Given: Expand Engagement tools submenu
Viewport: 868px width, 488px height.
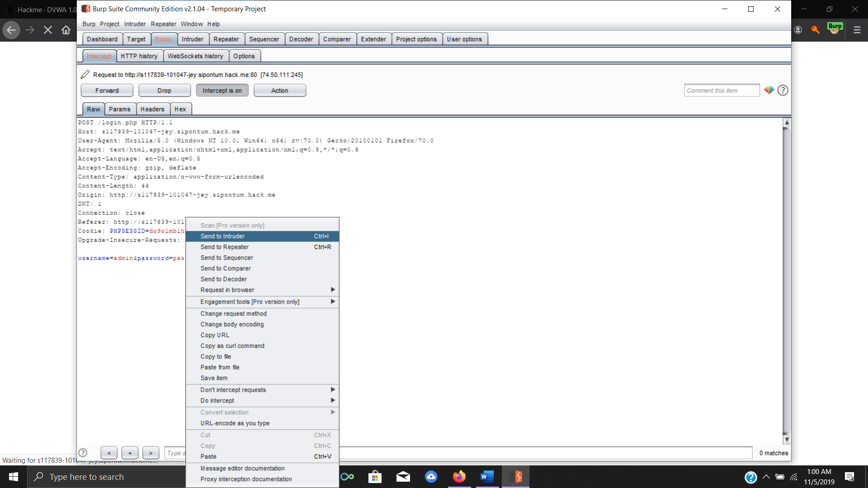Looking at the screenshot, I should tap(262, 301).
